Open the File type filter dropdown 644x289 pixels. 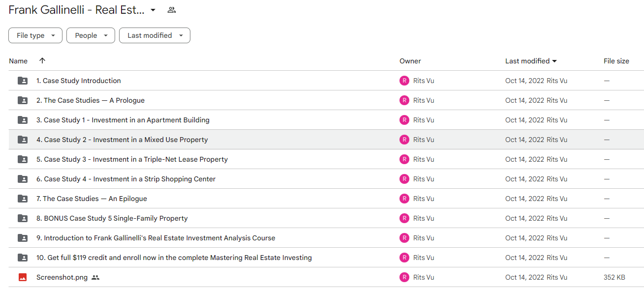(35, 35)
